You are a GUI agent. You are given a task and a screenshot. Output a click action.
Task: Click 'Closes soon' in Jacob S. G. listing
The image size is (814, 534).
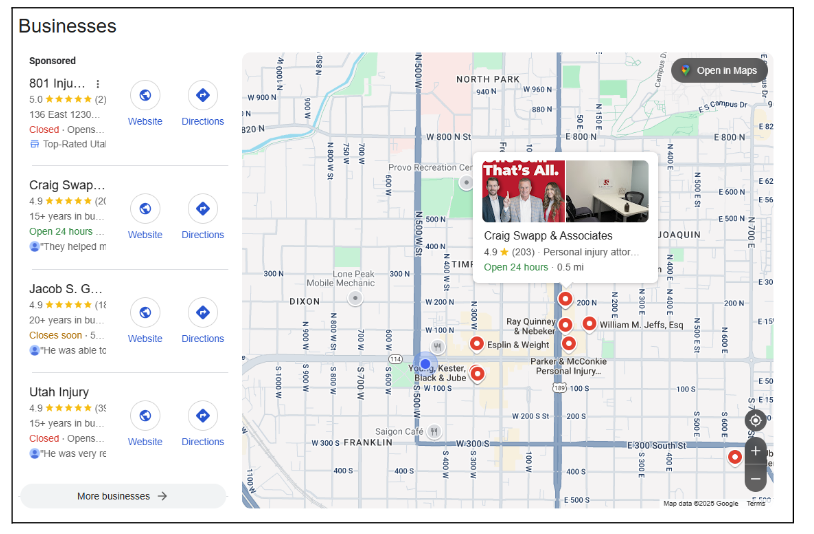(56, 335)
